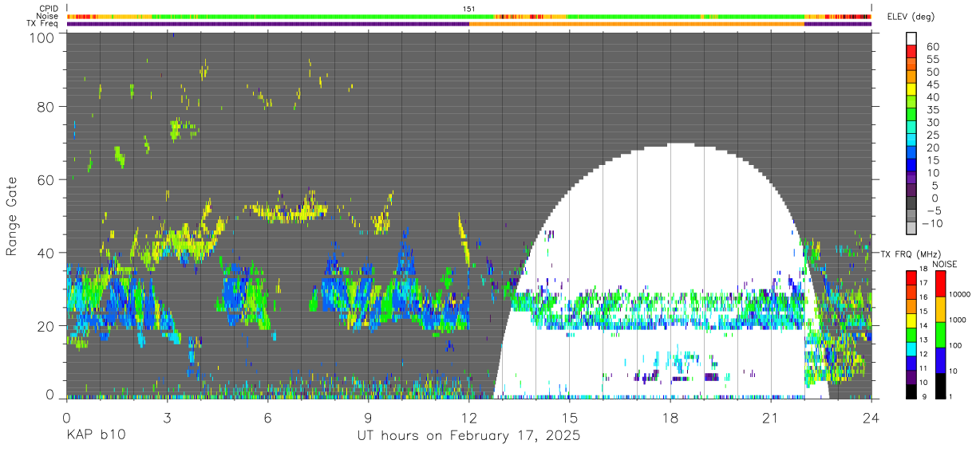Click the CPID value 151
This screenshot has height=452, width=980.
coord(469,9)
